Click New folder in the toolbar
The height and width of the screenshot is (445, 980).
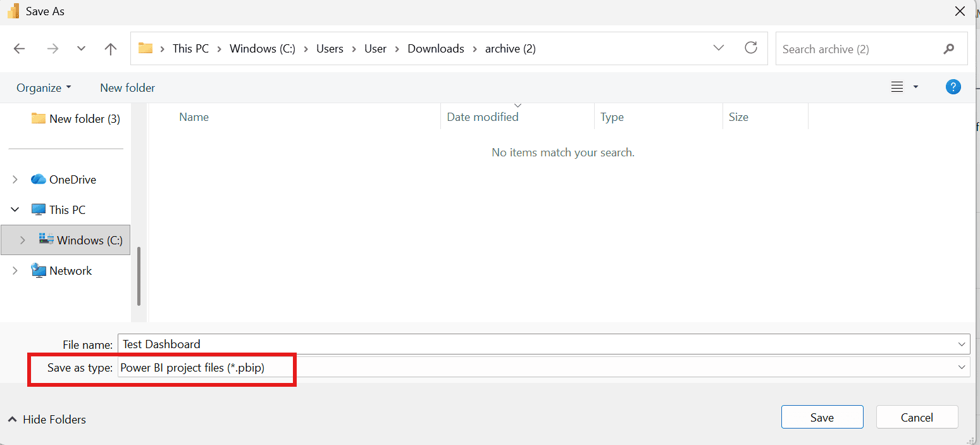pyautogui.click(x=127, y=88)
